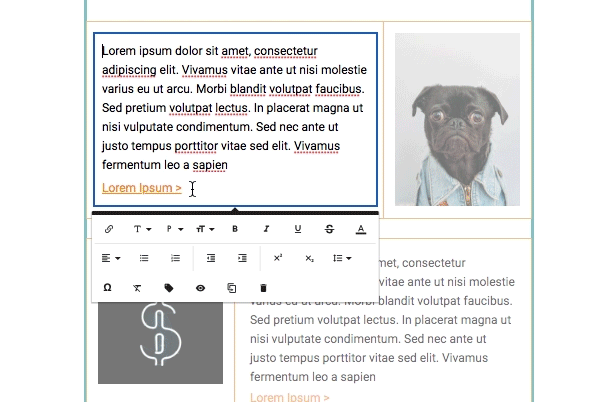Decrease indent of the text
Screen dimensions: 598x402
[211, 258]
